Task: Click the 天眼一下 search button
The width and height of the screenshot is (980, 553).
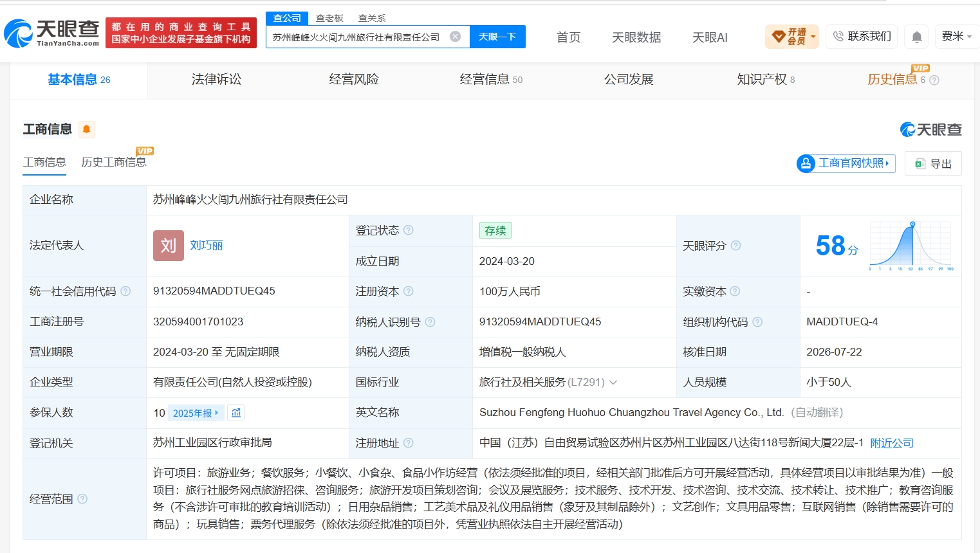Action: click(x=497, y=37)
